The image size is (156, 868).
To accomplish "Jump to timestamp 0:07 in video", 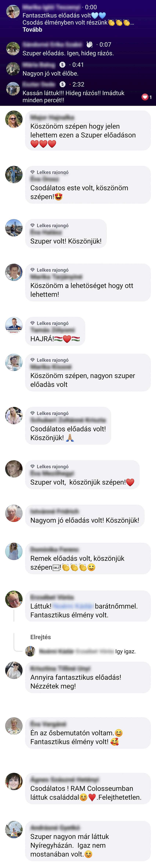I will (105, 45).
